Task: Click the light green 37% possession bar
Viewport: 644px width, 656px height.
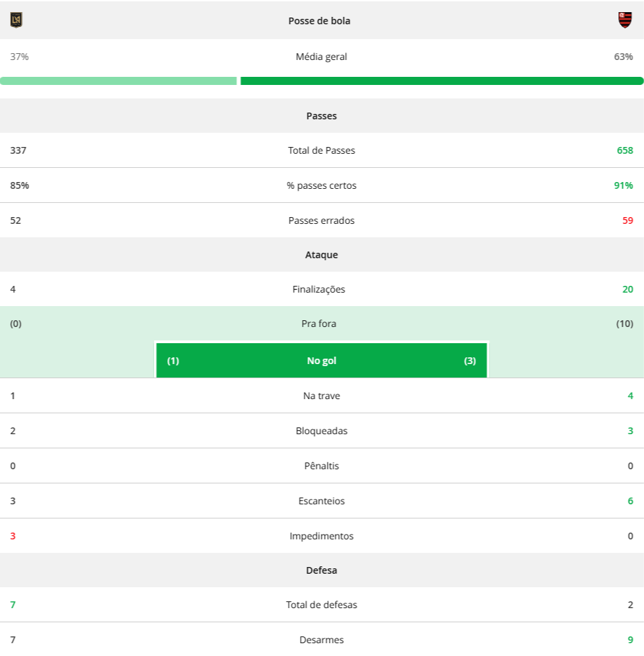Action: (x=119, y=81)
